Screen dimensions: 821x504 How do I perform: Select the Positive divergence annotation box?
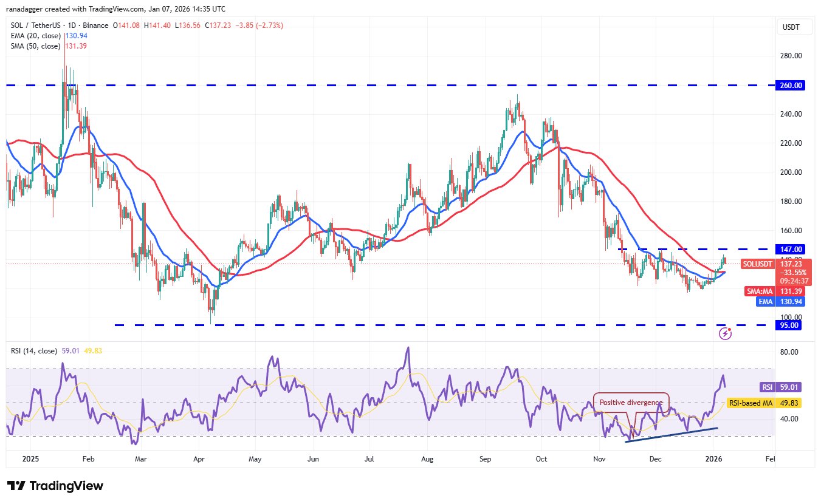pos(631,402)
